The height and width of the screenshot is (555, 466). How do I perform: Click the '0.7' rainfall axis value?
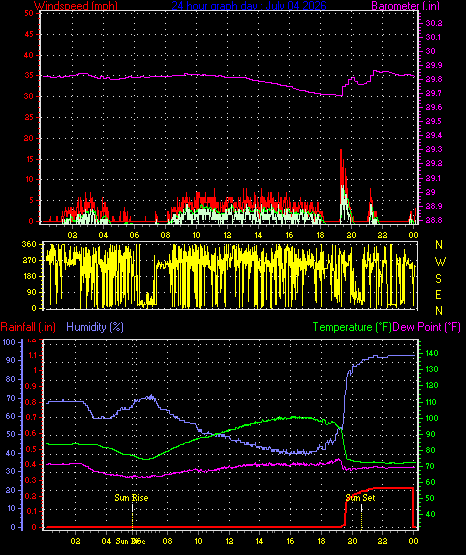click(31, 417)
